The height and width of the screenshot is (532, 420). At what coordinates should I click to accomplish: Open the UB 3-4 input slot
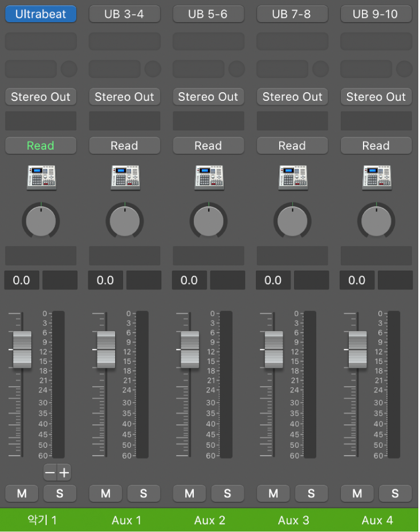point(125,14)
